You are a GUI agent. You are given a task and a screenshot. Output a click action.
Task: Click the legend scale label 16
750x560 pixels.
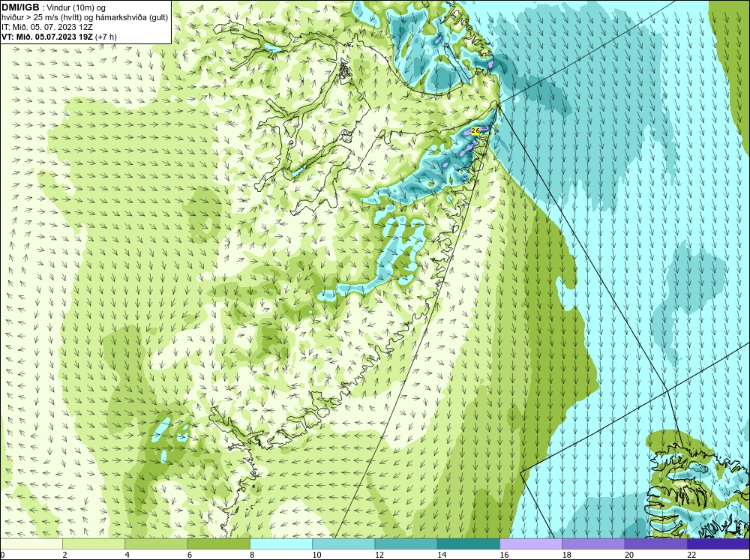coord(505,555)
